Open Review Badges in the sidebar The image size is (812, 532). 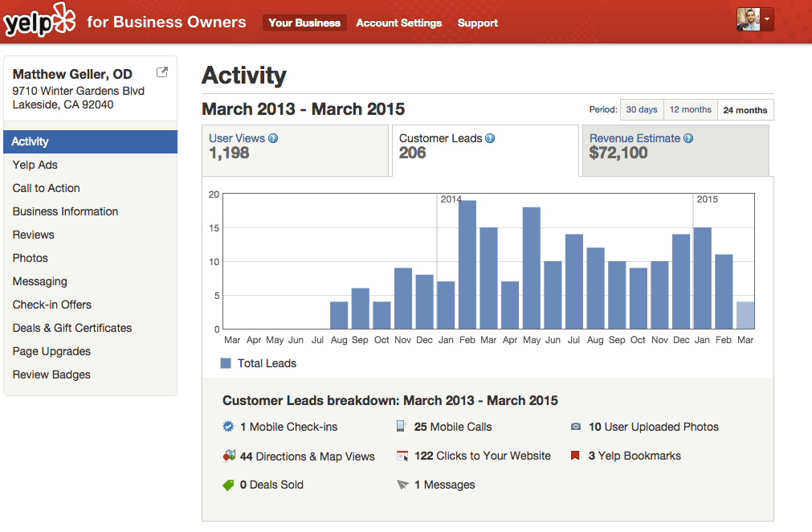(90, 374)
